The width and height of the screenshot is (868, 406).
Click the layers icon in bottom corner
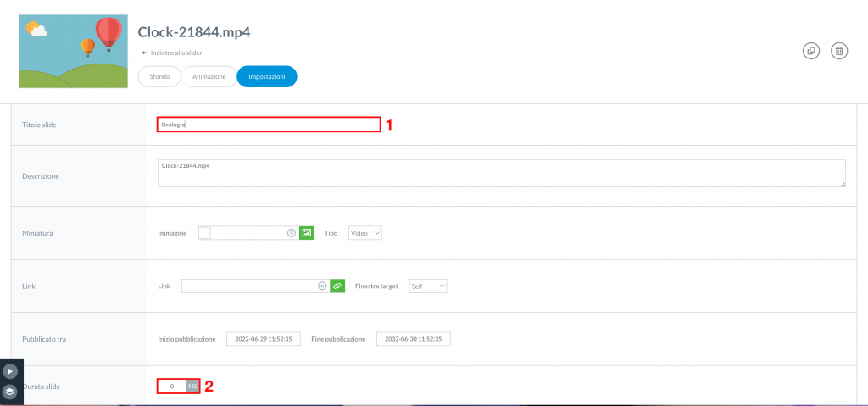[10, 392]
